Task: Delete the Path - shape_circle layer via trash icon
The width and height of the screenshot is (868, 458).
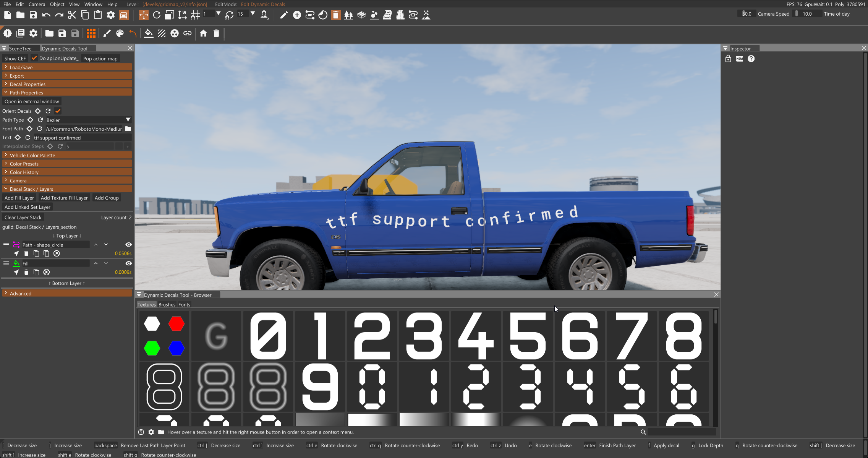Action: click(26, 253)
